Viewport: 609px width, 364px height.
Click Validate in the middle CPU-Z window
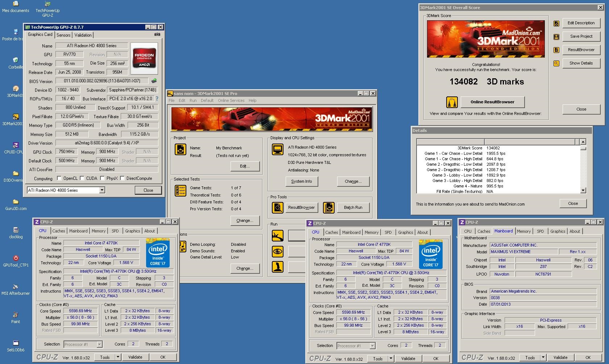(x=408, y=359)
